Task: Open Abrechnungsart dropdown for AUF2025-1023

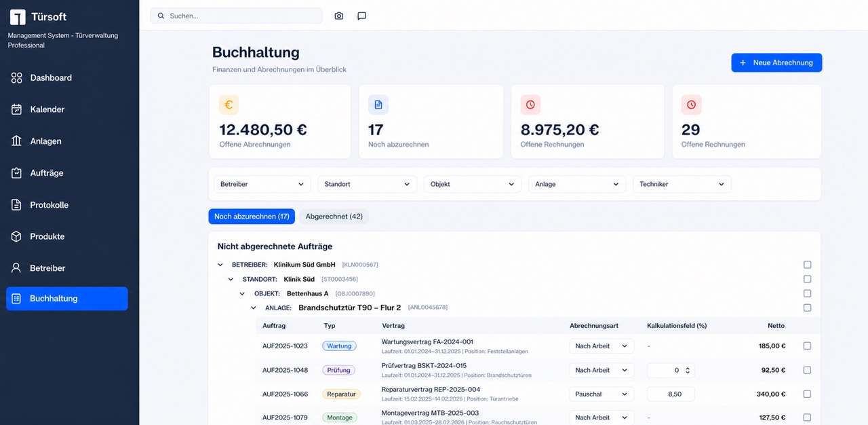Action: coord(601,346)
